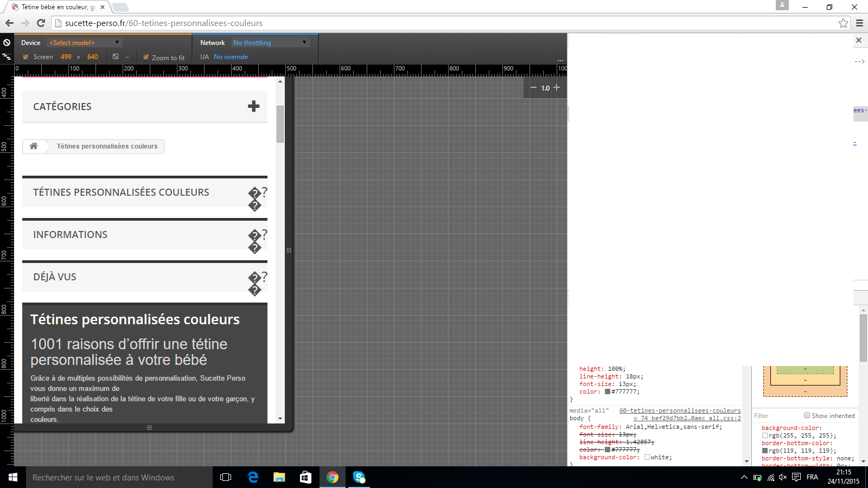Launch Microsoft Edge from taskbar
This screenshot has height=488, width=868.
pos(253,477)
